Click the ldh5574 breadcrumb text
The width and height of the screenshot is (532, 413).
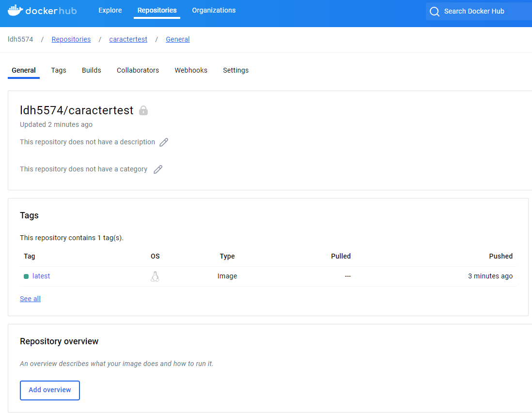pyautogui.click(x=20, y=39)
